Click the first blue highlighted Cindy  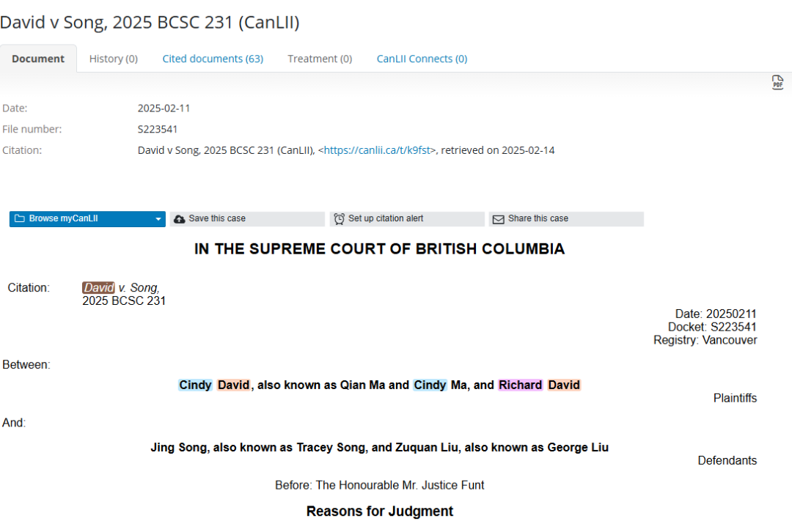click(x=195, y=385)
